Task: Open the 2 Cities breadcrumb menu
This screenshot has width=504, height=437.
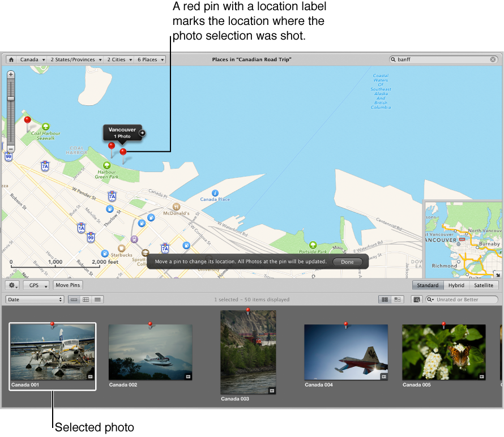Action: point(119,59)
